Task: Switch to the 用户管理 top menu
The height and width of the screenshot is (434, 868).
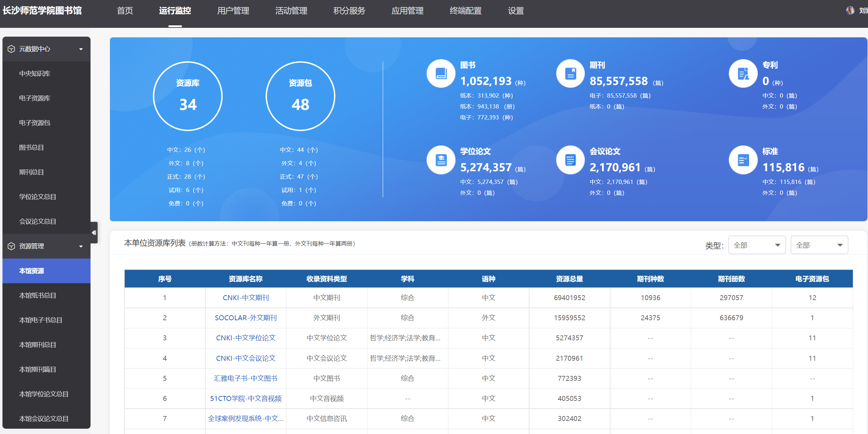Action: click(x=233, y=11)
